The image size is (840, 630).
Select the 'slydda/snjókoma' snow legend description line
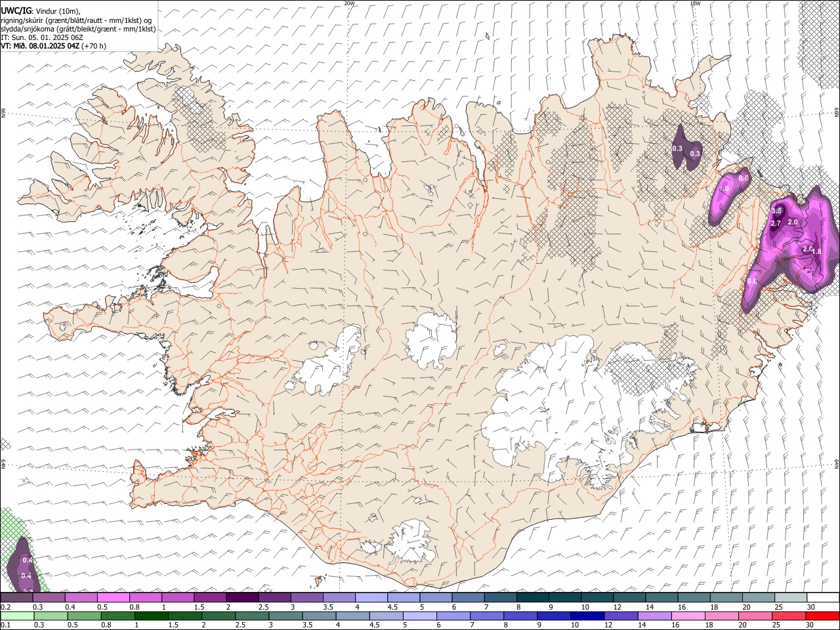pyautogui.click(x=78, y=29)
